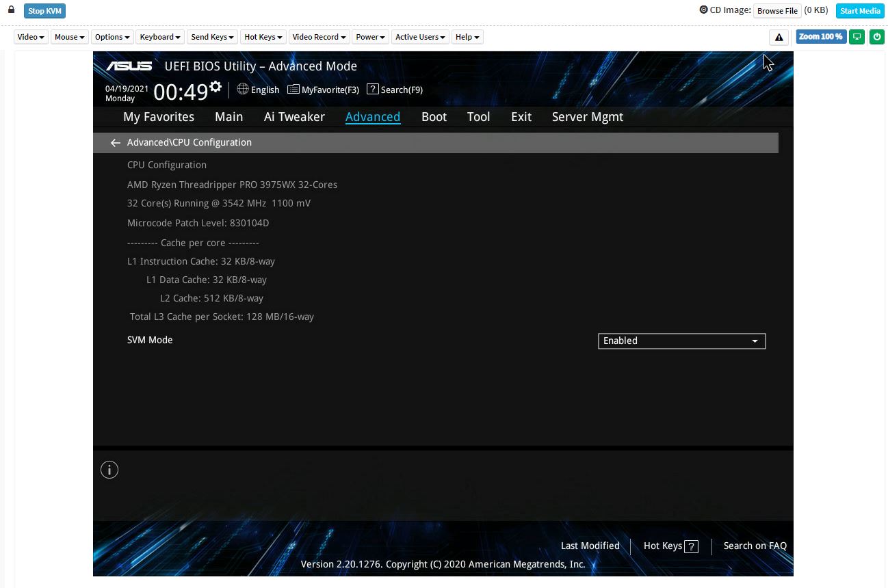Viewport: 888px width, 588px height.
Task: Click the green power icon in KVM toolbar
Action: [876, 37]
